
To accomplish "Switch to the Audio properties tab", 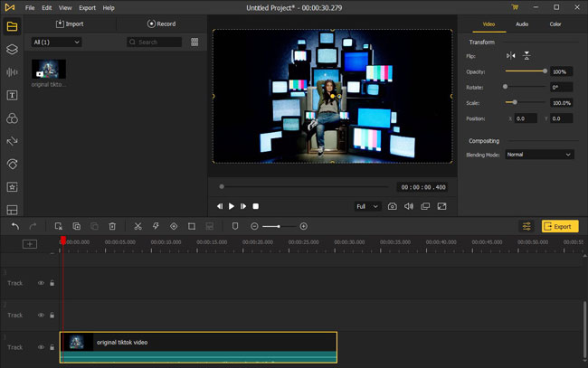I will pyautogui.click(x=522, y=24).
